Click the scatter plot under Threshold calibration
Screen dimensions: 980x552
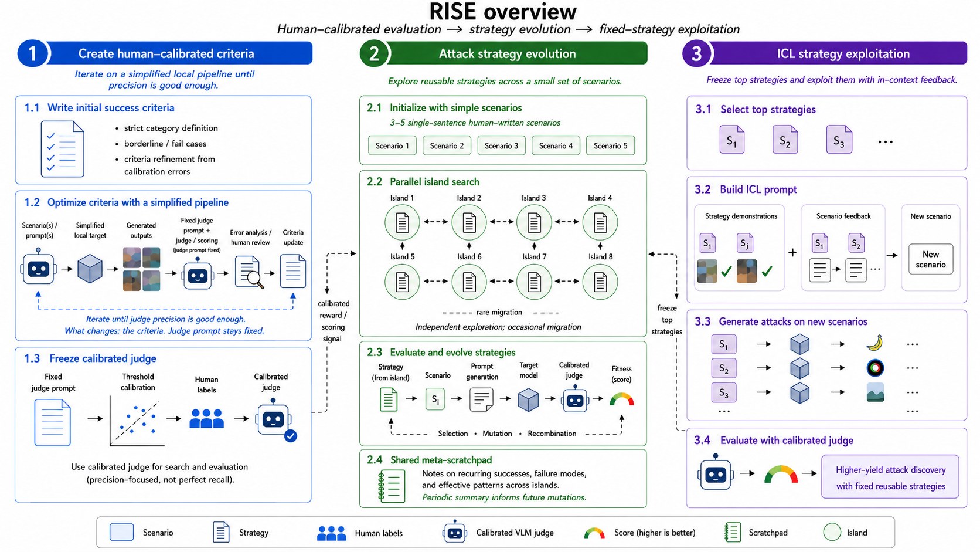pyautogui.click(x=135, y=421)
